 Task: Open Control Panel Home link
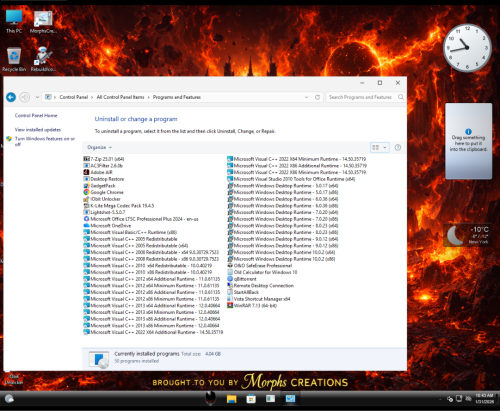click(x=36, y=116)
